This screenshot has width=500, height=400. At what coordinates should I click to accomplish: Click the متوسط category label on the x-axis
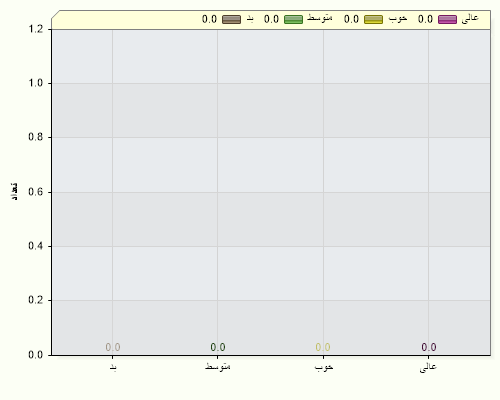[218, 366]
